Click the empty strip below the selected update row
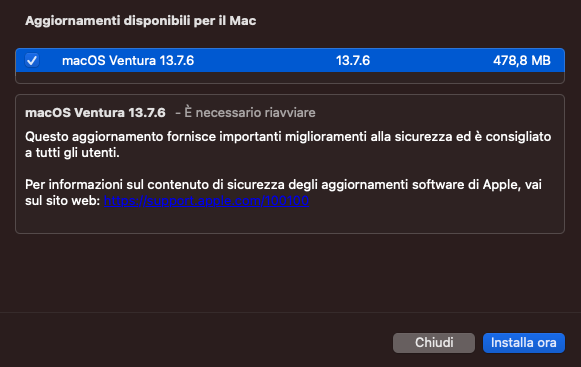Screen dimensions: 581x367 [x=290, y=77]
